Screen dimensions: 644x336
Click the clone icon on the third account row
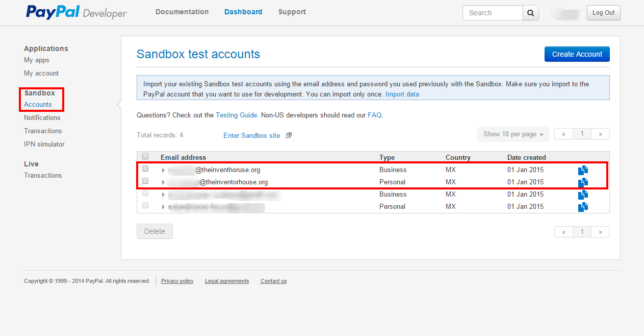pos(583,194)
